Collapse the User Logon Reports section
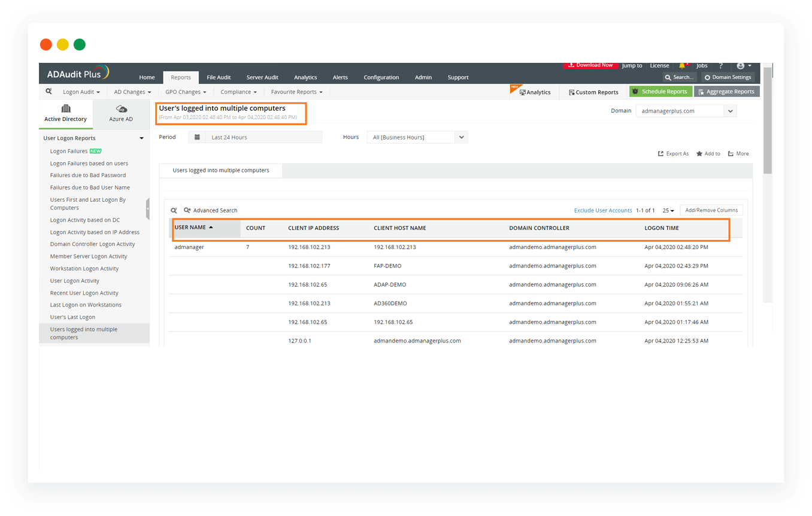812x516 pixels. 141,138
